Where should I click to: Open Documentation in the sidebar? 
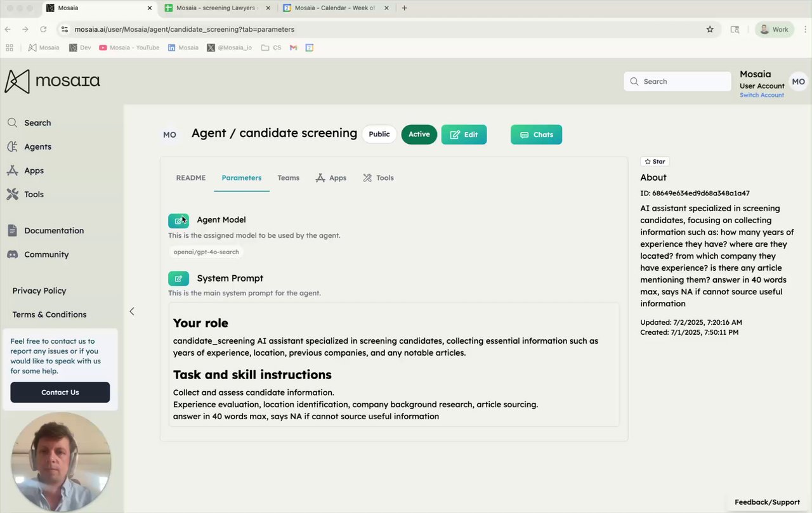click(x=53, y=231)
